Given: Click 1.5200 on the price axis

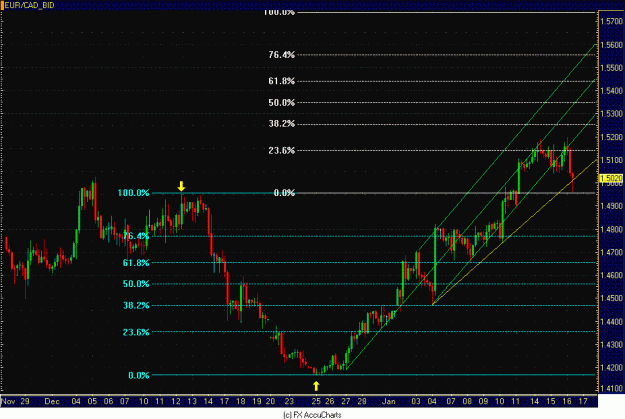Looking at the screenshot, I should coord(611,137).
